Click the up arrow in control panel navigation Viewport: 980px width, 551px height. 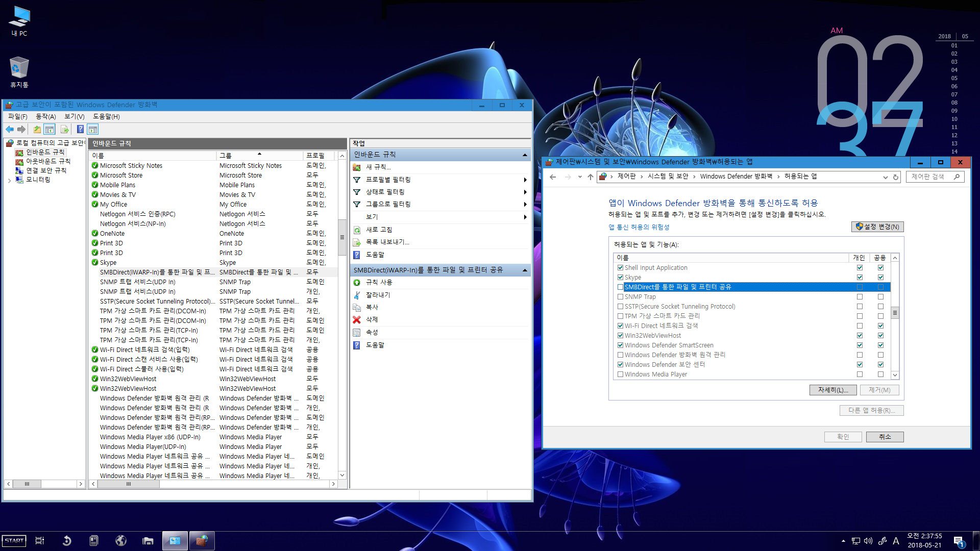click(x=591, y=177)
